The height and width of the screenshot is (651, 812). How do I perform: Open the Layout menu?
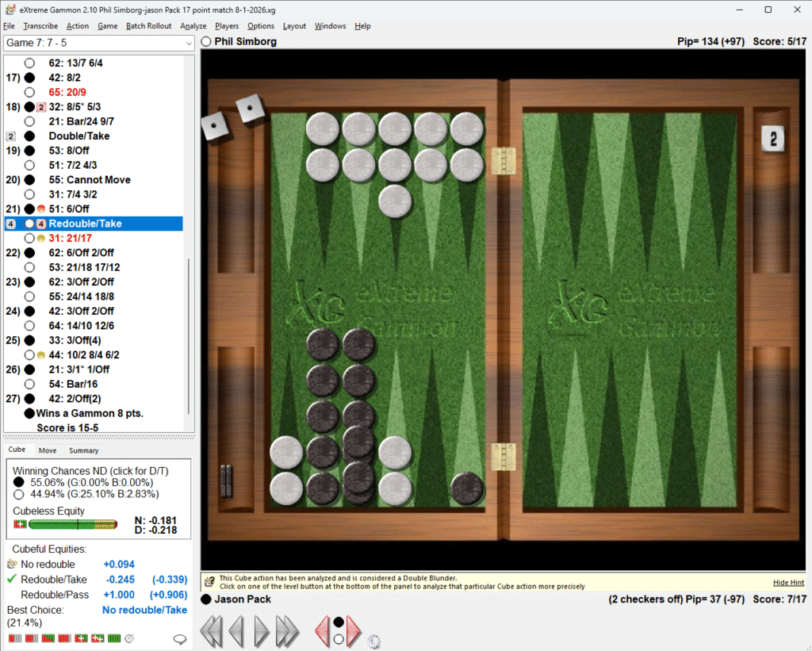[294, 26]
